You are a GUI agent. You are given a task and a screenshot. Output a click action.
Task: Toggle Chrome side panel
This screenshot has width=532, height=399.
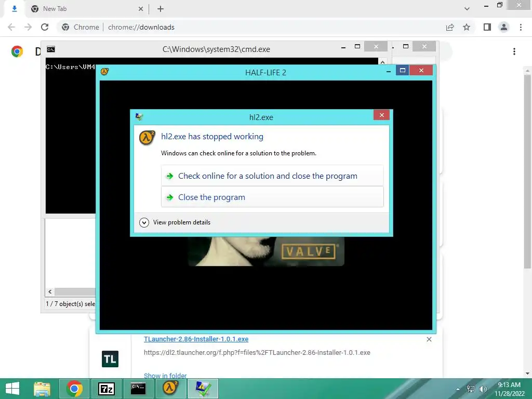pyautogui.click(x=487, y=27)
